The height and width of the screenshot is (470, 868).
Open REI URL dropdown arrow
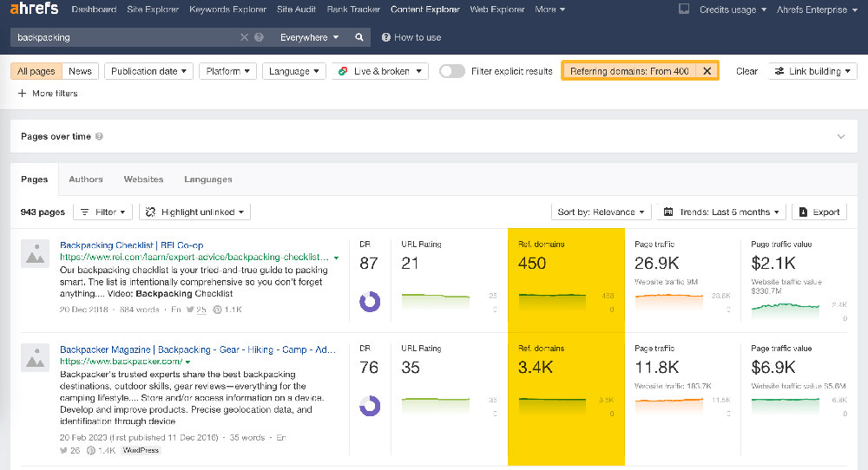[336, 258]
